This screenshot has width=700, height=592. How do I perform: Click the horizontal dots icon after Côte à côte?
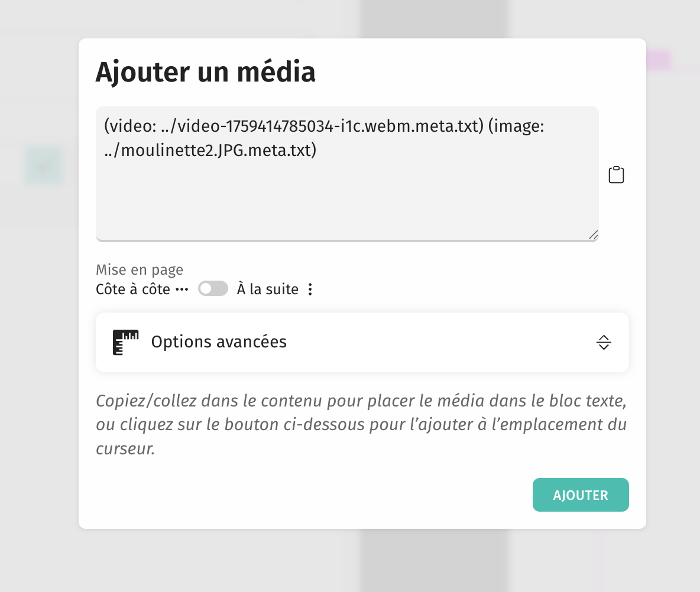[x=182, y=290]
